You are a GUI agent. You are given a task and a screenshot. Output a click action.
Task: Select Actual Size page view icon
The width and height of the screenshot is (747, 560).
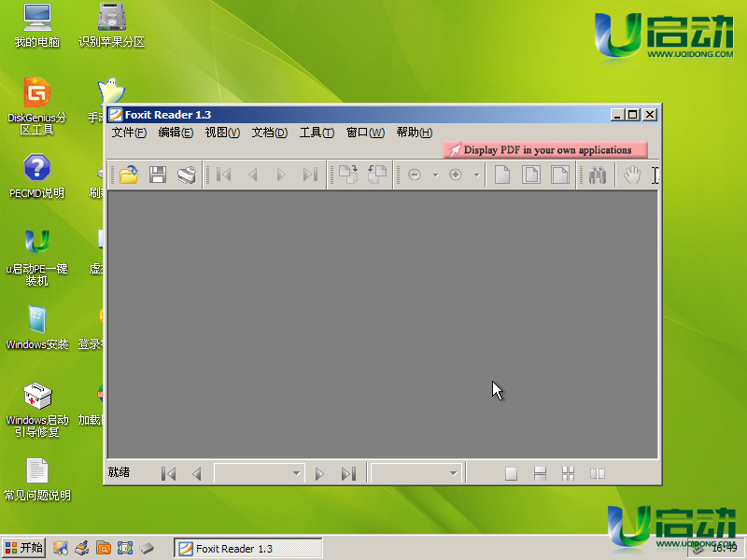pyautogui.click(x=502, y=175)
